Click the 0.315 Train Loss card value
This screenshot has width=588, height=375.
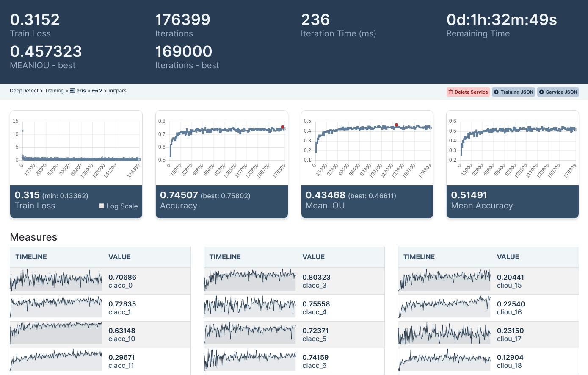[27, 195]
